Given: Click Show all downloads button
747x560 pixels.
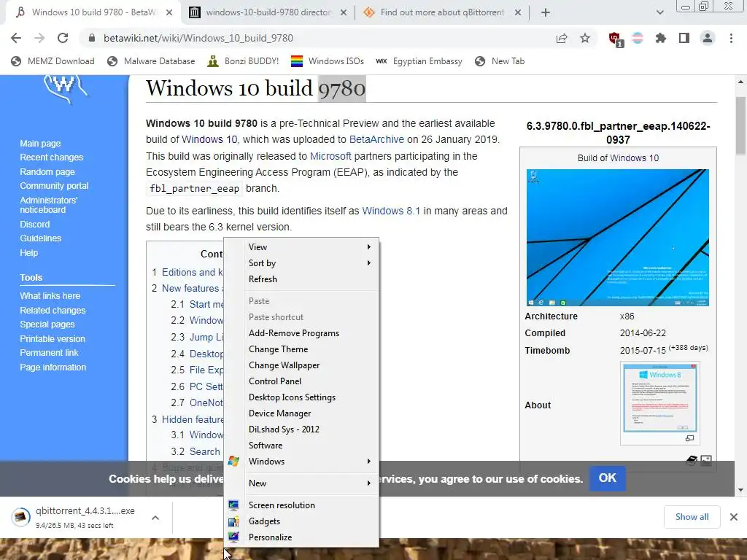Looking at the screenshot, I should pyautogui.click(x=692, y=517).
